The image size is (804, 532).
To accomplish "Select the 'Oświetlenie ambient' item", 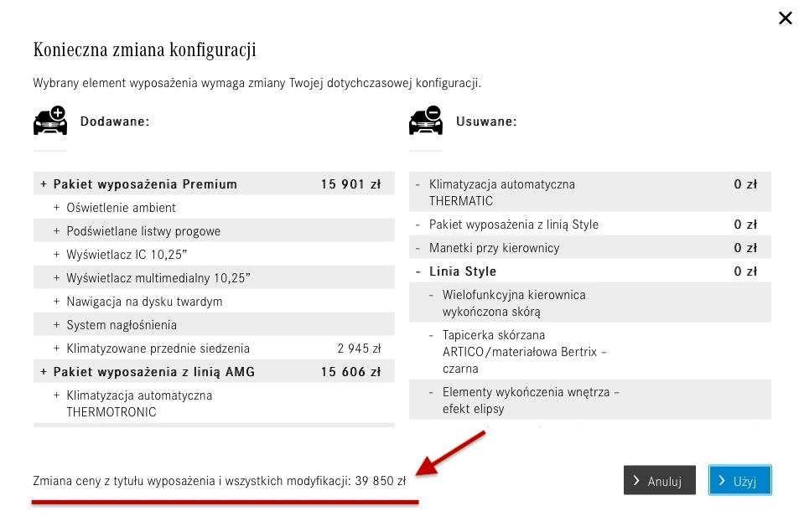I will (x=214, y=207).
